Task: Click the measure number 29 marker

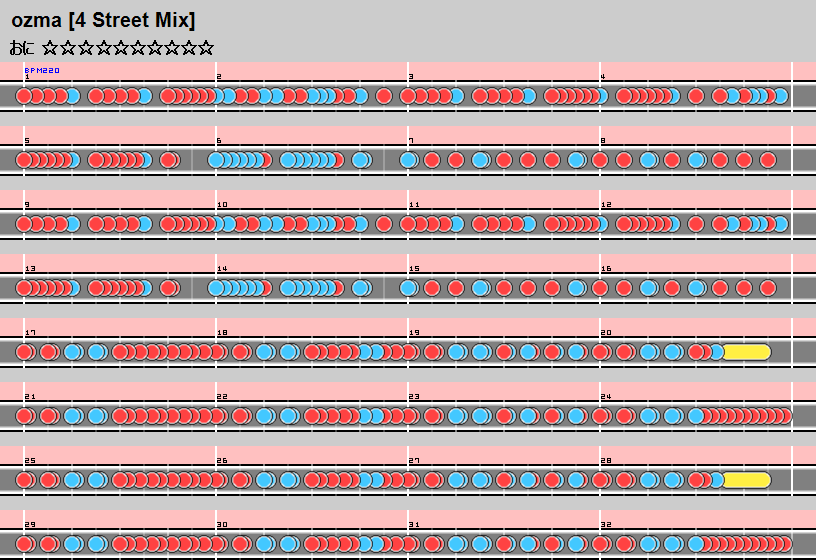Action: point(30,525)
